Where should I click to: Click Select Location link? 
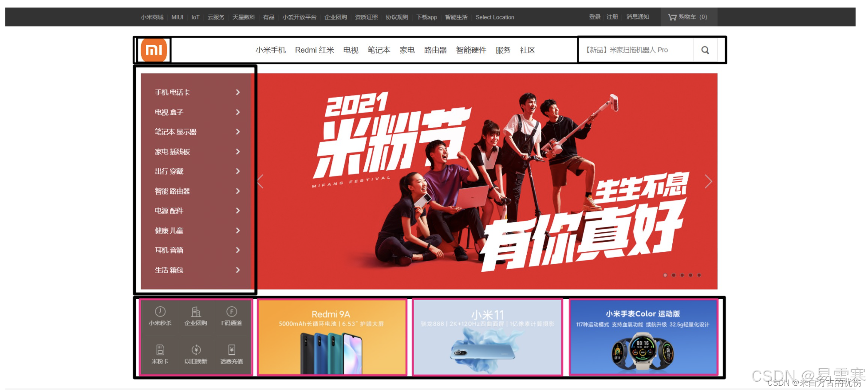(x=495, y=17)
